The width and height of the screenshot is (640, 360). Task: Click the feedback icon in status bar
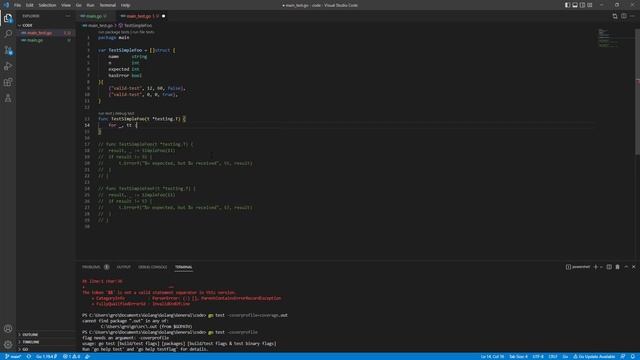(x=623, y=356)
